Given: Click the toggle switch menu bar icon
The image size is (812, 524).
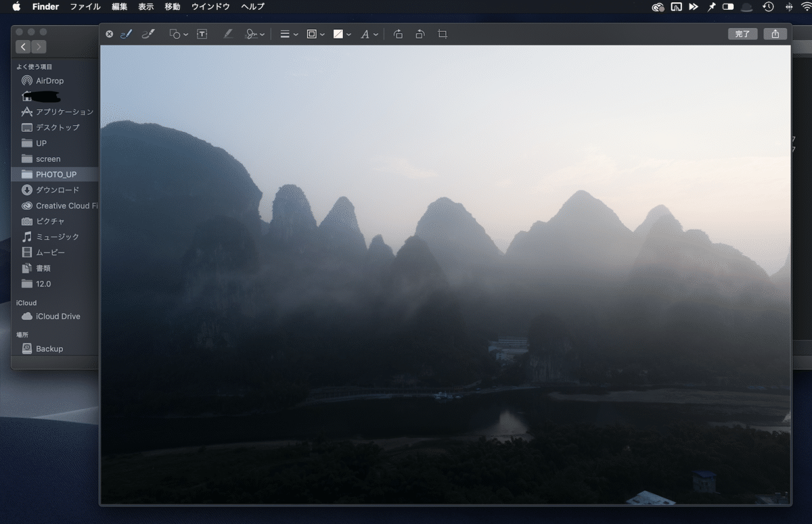Looking at the screenshot, I should [728, 7].
